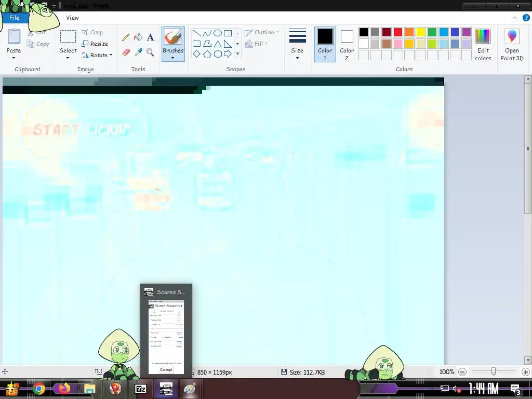Viewport: 532px width, 399px height.
Task: Choose the Brushes tool icon
Action: 173,37
